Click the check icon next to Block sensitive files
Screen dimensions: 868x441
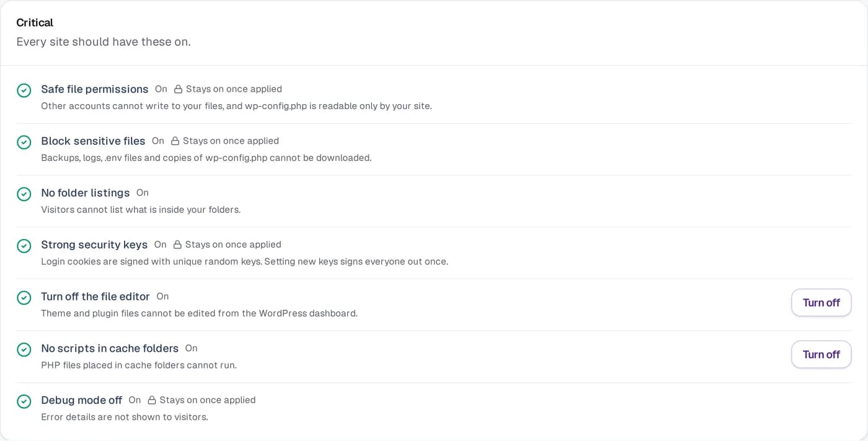[x=24, y=142]
